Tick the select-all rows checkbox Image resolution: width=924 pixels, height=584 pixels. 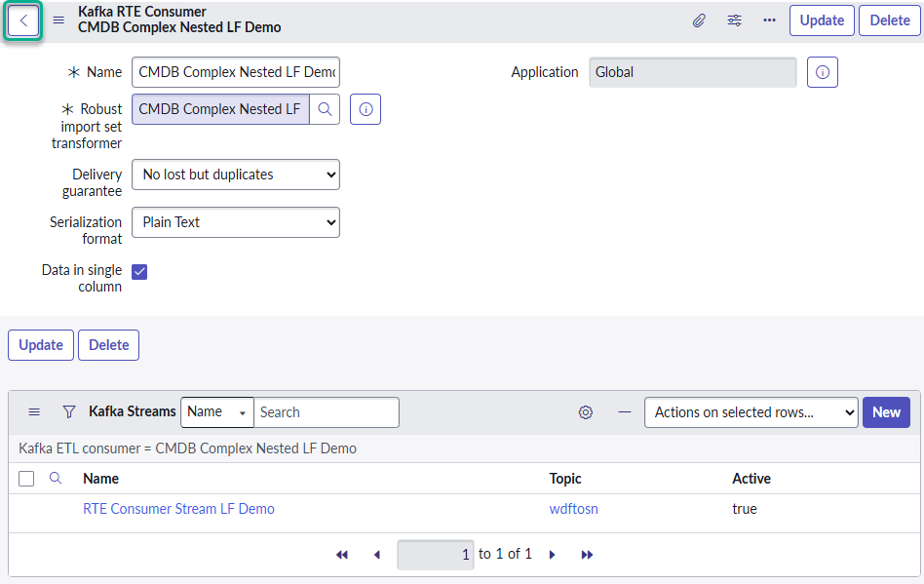tap(26, 479)
